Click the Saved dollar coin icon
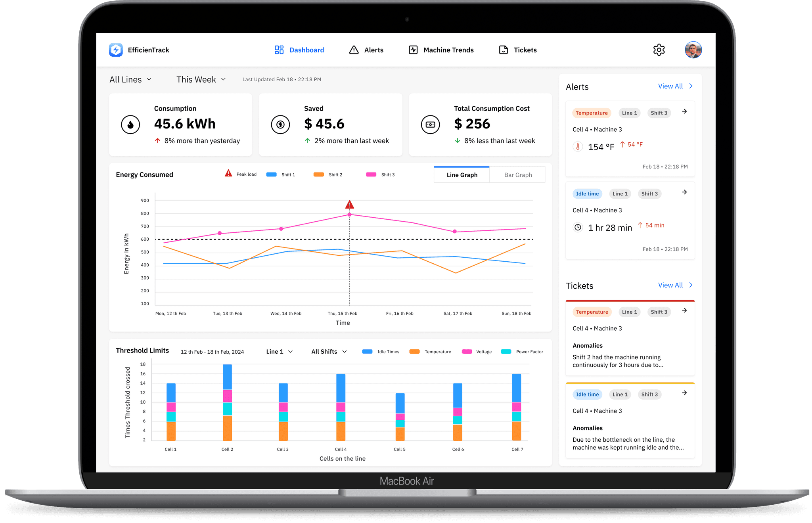 (x=280, y=125)
